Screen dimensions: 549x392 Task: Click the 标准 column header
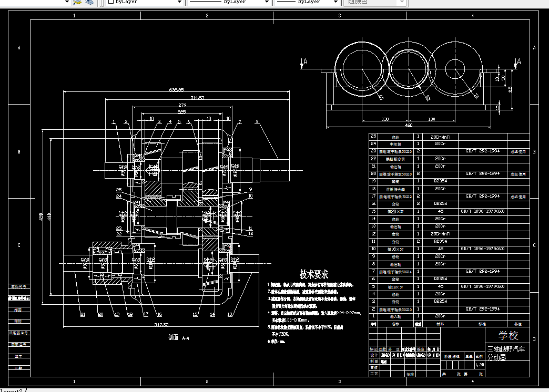(x=482, y=324)
